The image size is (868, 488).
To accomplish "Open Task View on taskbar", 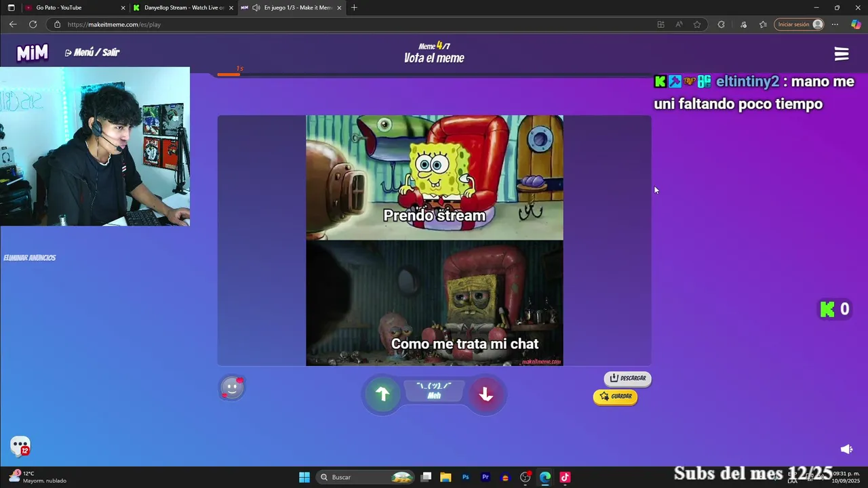I will tap(426, 477).
